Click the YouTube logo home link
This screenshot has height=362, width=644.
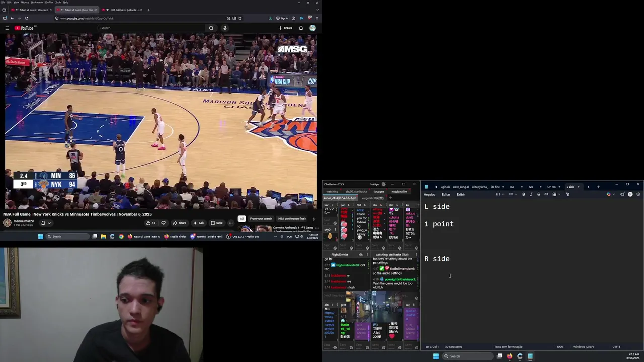click(x=24, y=28)
